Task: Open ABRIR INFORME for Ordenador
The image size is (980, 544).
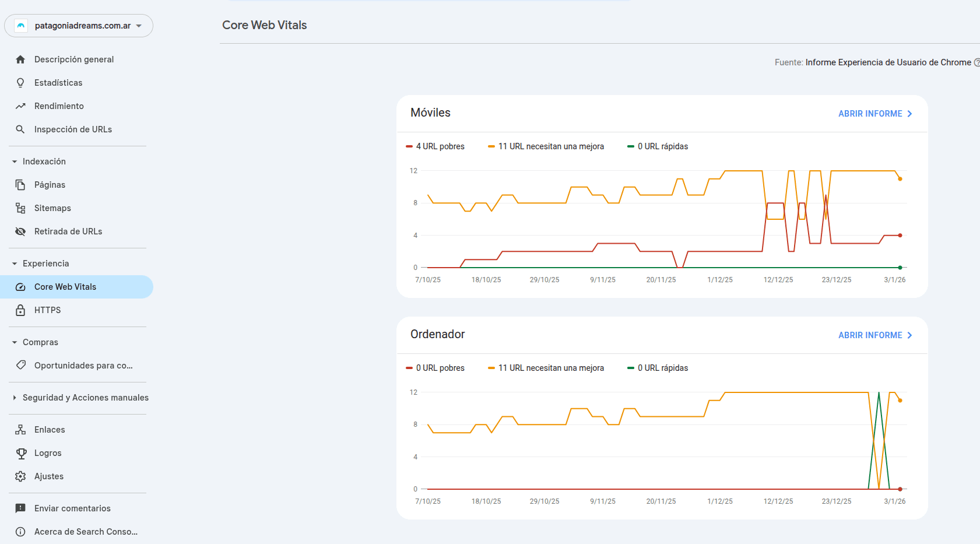Action: click(875, 335)
